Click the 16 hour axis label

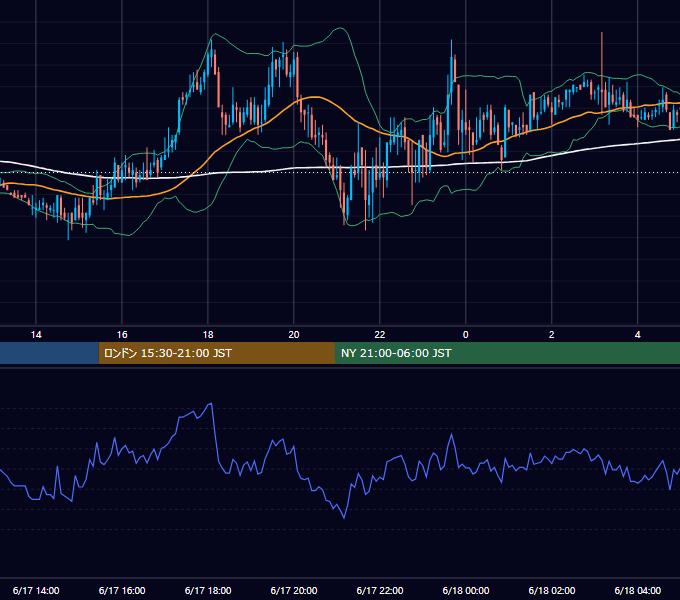[x=122, y=335]
